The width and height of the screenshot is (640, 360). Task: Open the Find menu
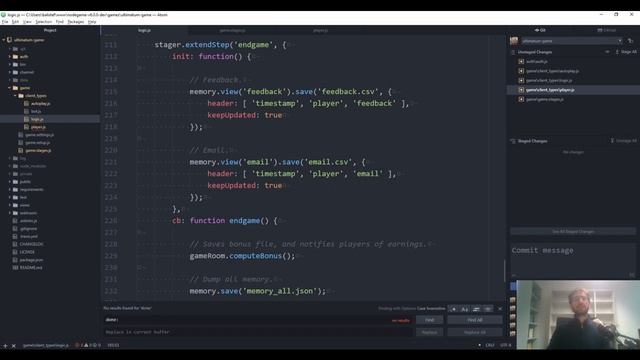coord(60,22)
